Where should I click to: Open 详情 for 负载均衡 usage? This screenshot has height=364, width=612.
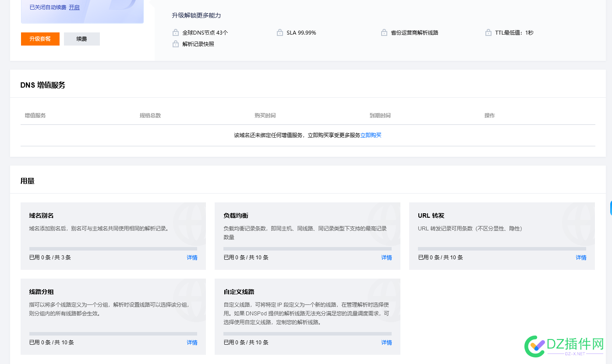click(386, 258)
